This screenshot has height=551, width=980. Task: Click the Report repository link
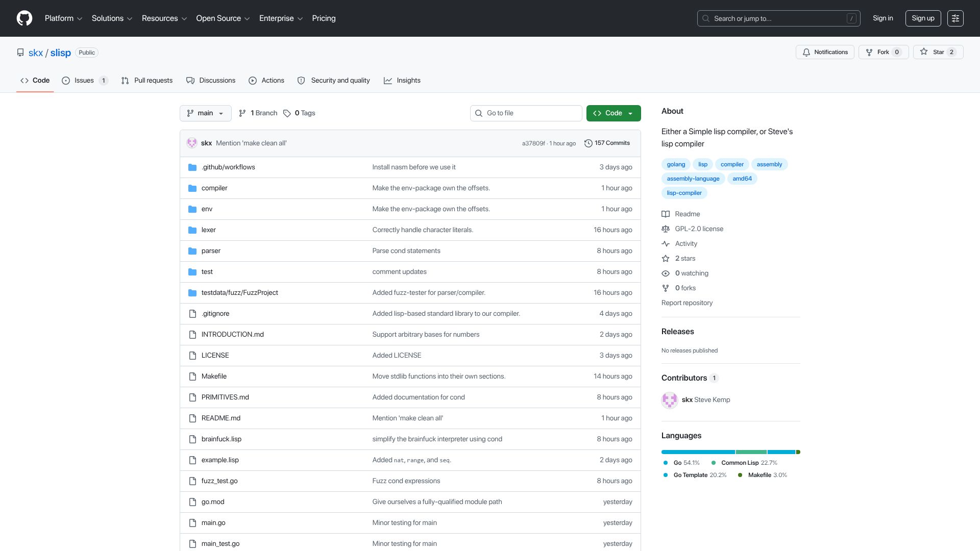point(687,303)
